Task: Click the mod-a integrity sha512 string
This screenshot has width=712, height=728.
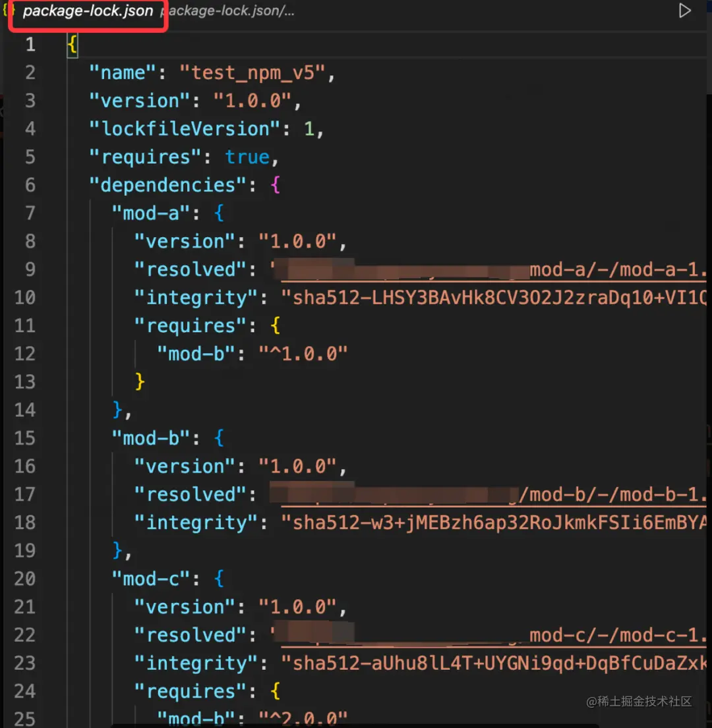Action: 494,298
